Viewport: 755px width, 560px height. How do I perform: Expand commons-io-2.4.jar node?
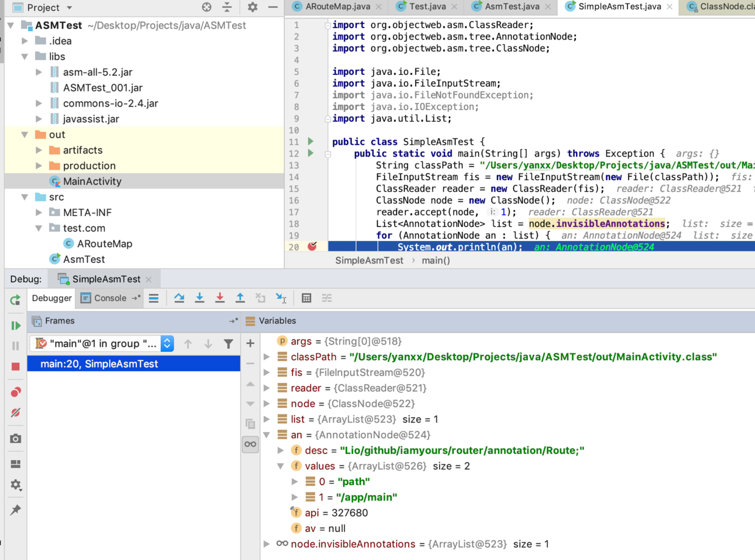(39, 103)
